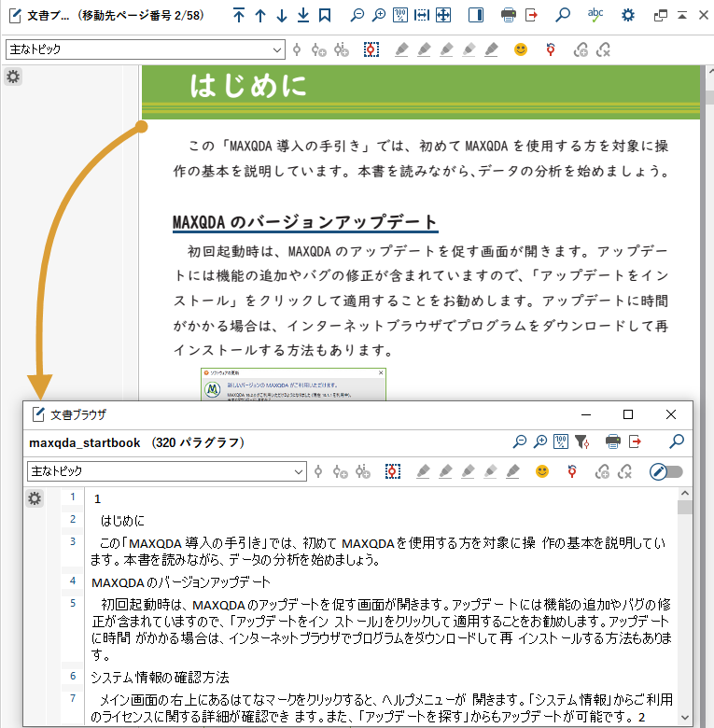Screen dimensions: 714x728
Task: Open code dropdown in the upper window
Action: [146, 49]
